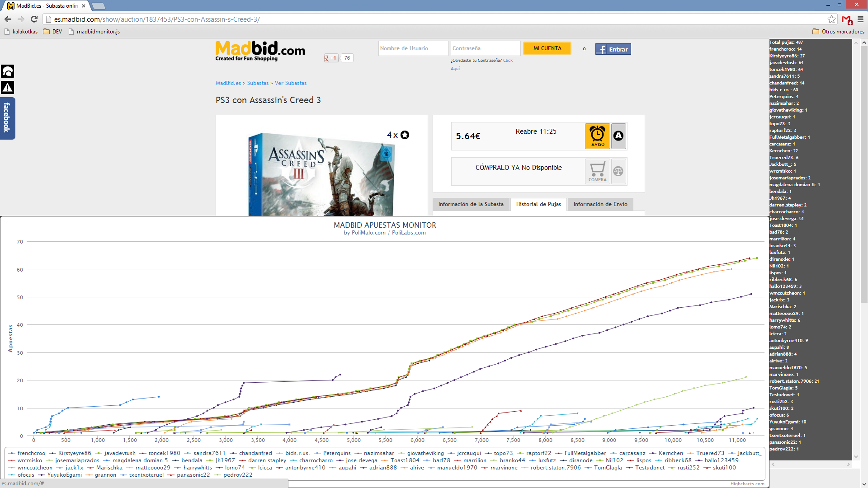This screenshot has width=868, height=488.
Task: Toggle the javadevtush series in legend
Action: pos(115,453)
